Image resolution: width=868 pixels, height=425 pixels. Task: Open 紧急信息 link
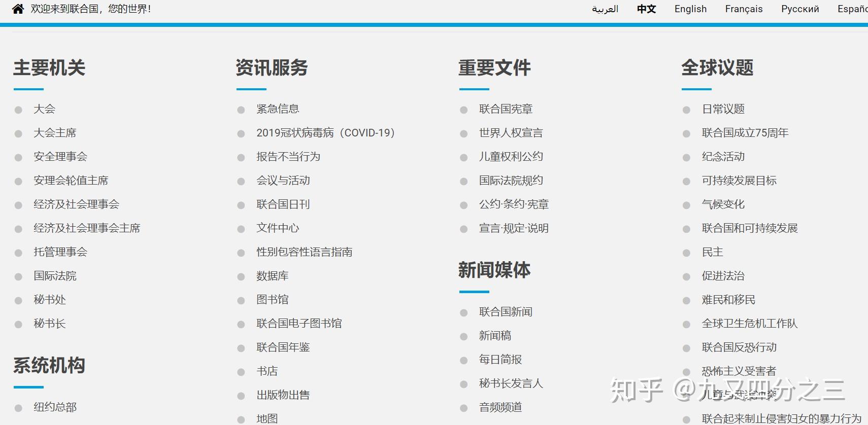click(278, 109)
